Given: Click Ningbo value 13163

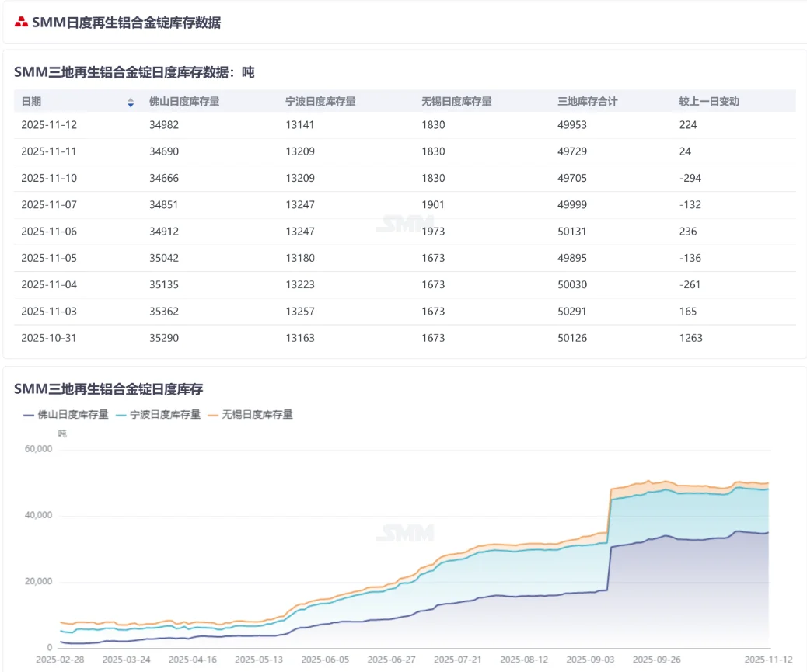Looking at the screenshot, I should [300, 338].
